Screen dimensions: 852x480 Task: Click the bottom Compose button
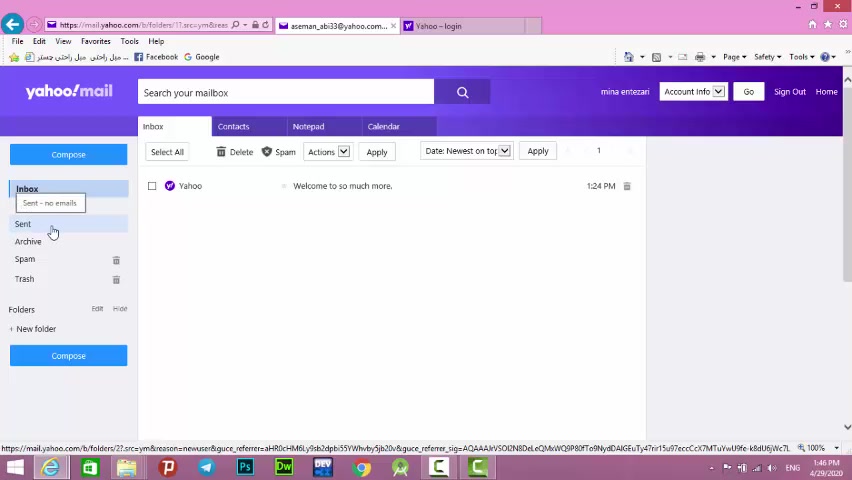[68, 356]
